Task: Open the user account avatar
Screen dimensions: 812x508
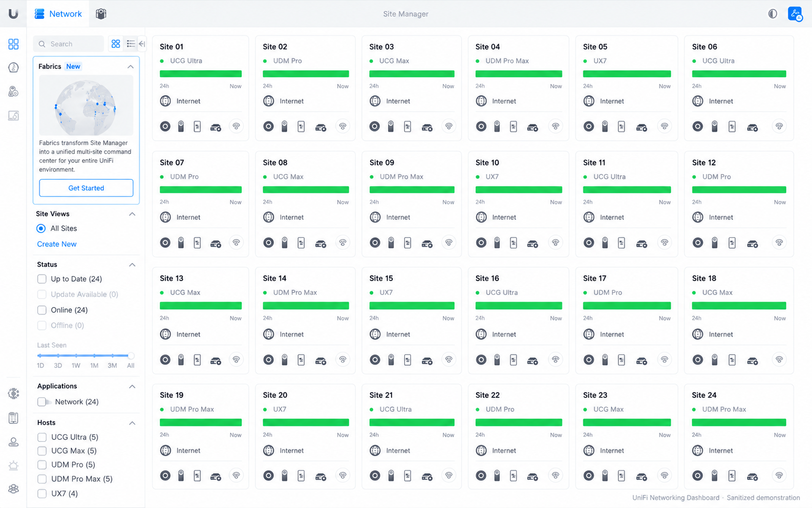Action: tap(795, 14)
